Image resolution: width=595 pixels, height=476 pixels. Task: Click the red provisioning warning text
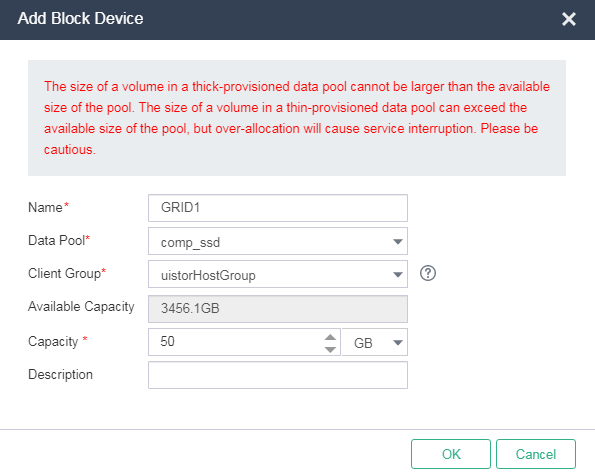(x=297, y=118)
